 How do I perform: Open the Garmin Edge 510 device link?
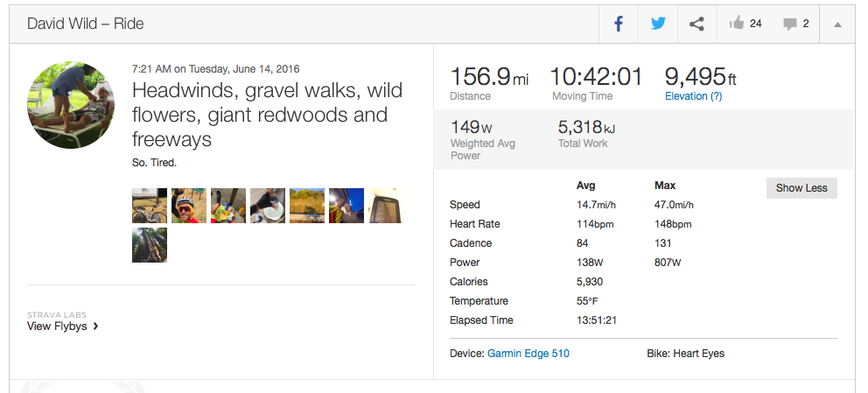point(528,354)
